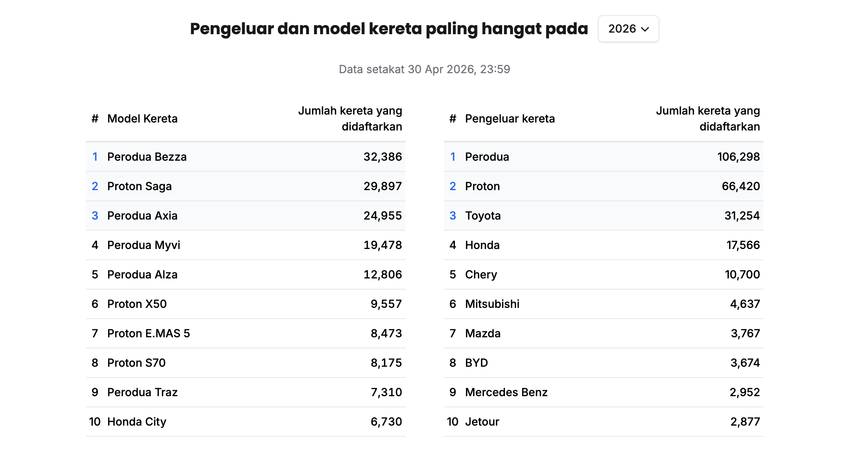Click the value 8,473 for E.MAS 5
Viewport: 868px width, 463px height.
pos(386,333)
